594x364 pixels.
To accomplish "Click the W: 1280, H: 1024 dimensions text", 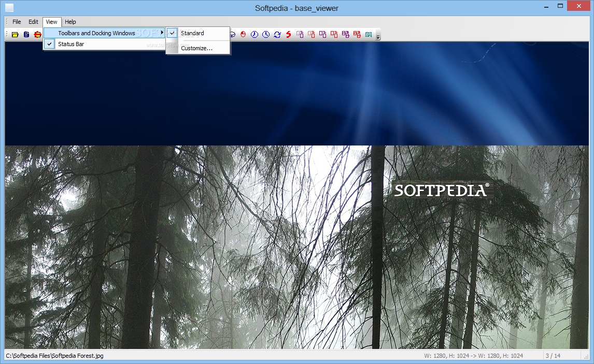I will click(474, 356).
